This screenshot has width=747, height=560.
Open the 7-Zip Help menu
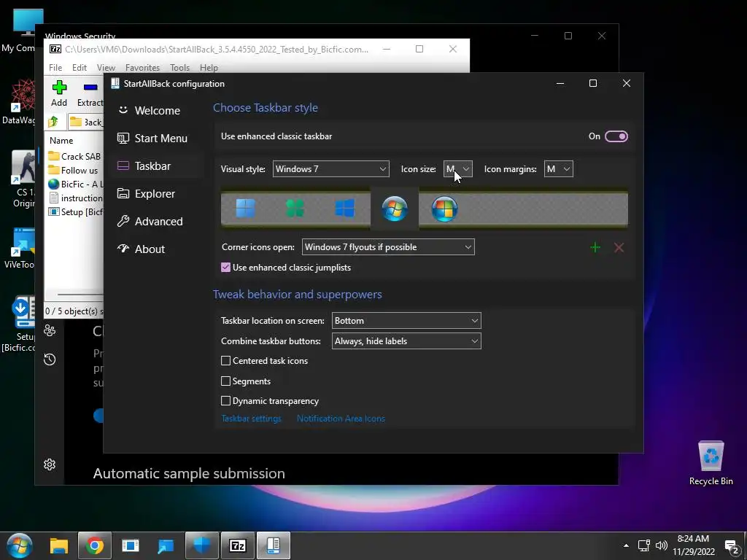(209, 68)
